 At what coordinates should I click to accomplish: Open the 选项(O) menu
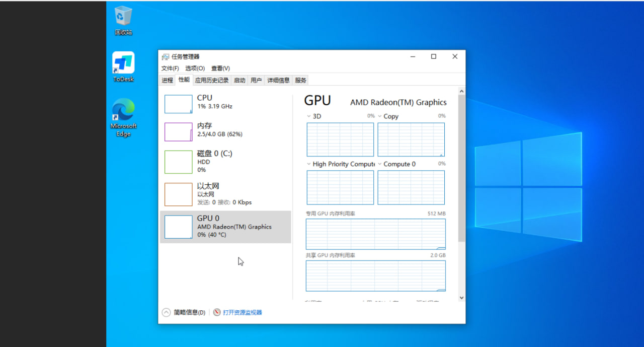pyautogui.click(x=195, y=68)
